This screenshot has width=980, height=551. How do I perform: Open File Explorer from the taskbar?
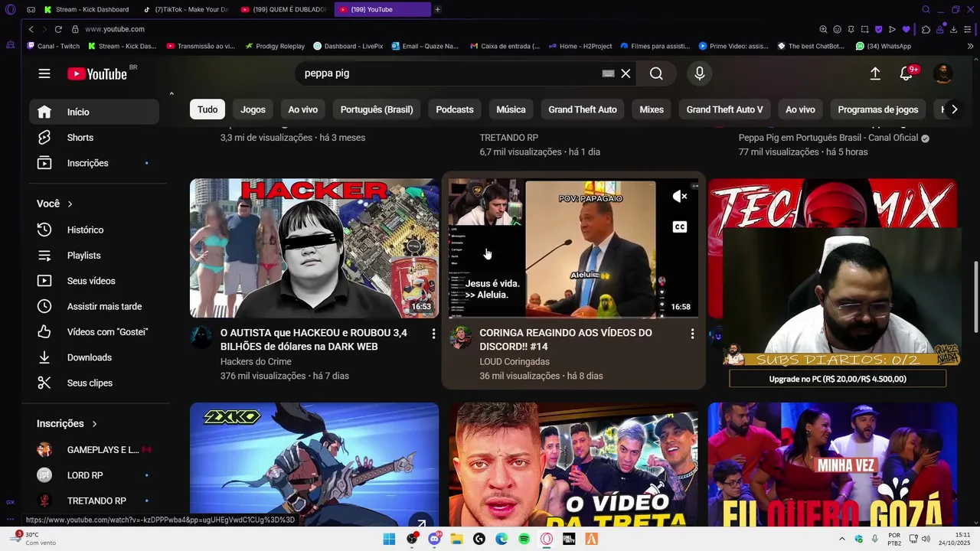pyautogui.click(x=456, y=539)
